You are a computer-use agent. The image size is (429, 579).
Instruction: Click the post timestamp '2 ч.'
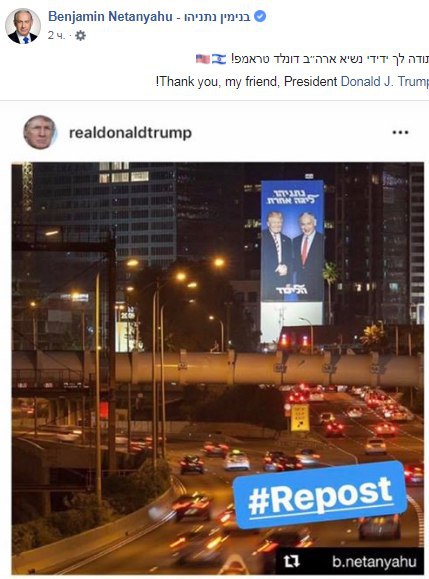point(56,35)
